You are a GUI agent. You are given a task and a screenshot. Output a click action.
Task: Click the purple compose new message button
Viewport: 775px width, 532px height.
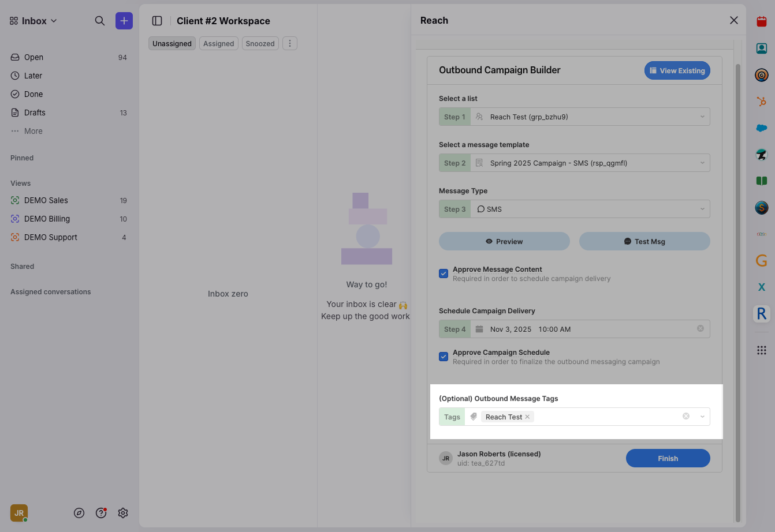point(124,21)
